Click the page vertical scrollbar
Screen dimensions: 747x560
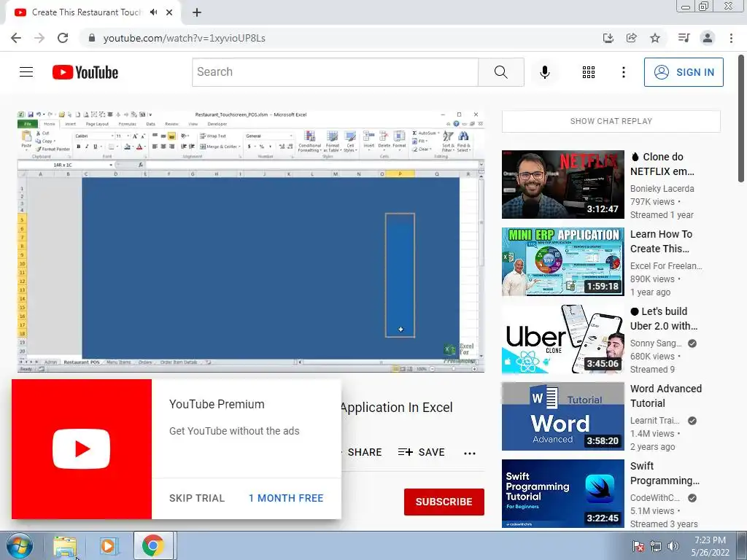click(x=742, y=119)
